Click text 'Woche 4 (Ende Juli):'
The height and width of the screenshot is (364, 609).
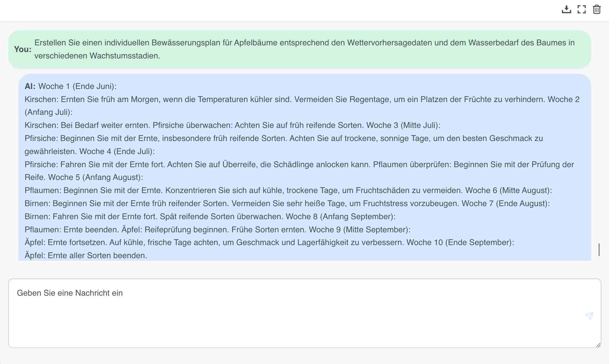117,151
